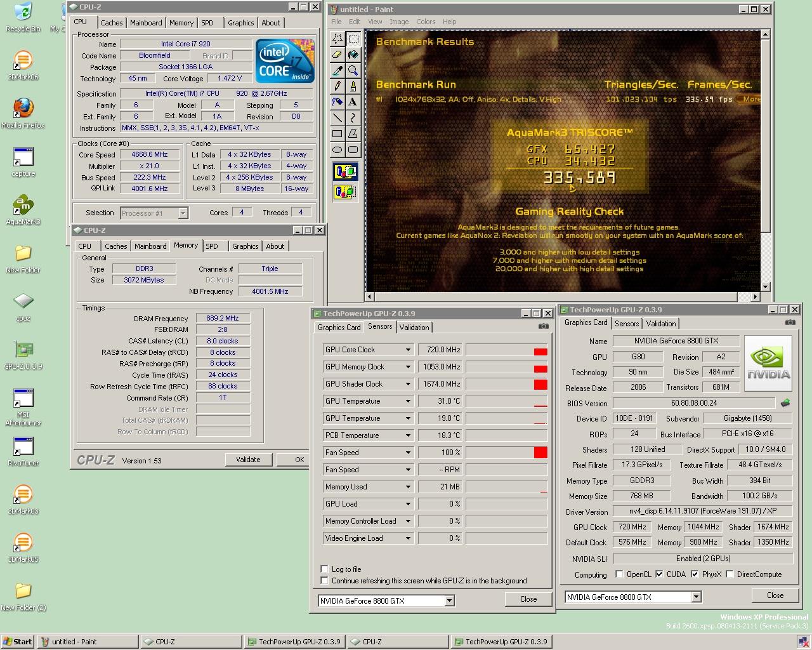This screenshot has width=812, height=650.
Task: Click the GPU Shader Clock sensor graph
Action: click(506, 384)
